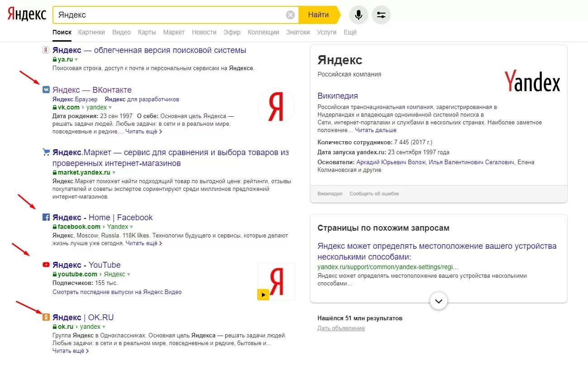Open the Яндекс.Маркет result title
This screenshot has height=365, width=588.
pos(171,158)
